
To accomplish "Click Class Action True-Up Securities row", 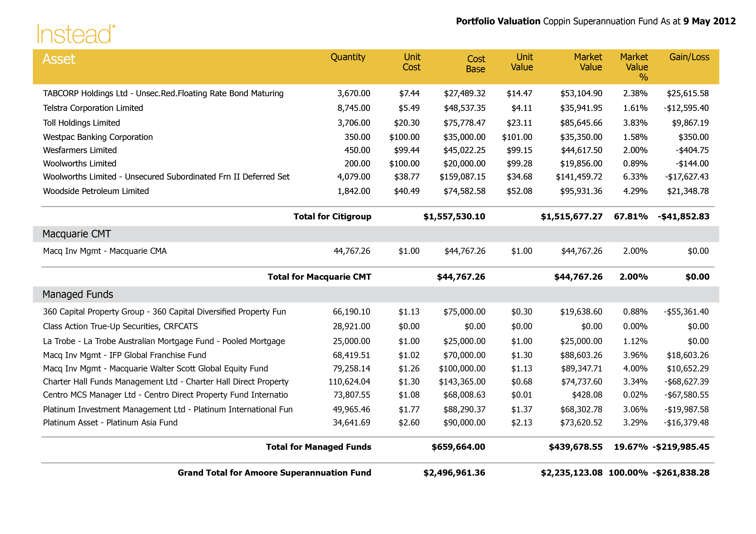I will tap(120, 326).
